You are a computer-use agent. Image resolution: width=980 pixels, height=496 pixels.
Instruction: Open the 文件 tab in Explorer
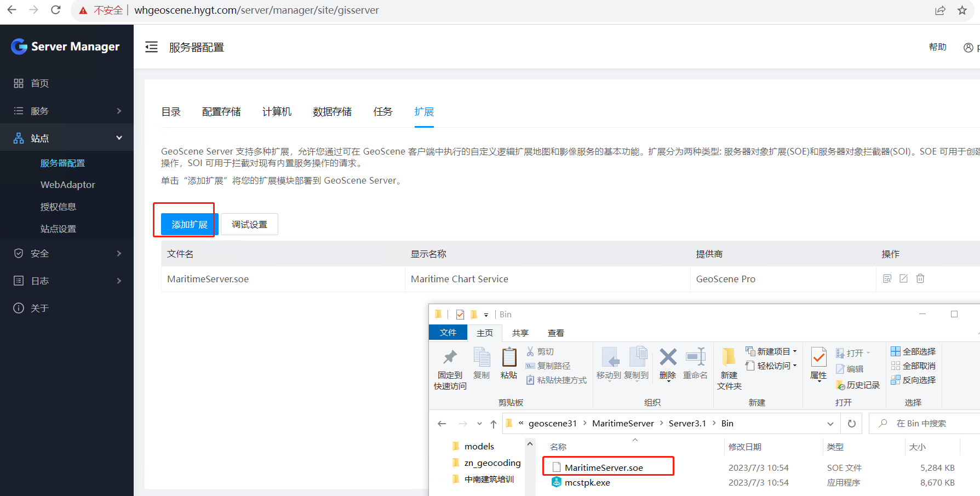(448, 333)
